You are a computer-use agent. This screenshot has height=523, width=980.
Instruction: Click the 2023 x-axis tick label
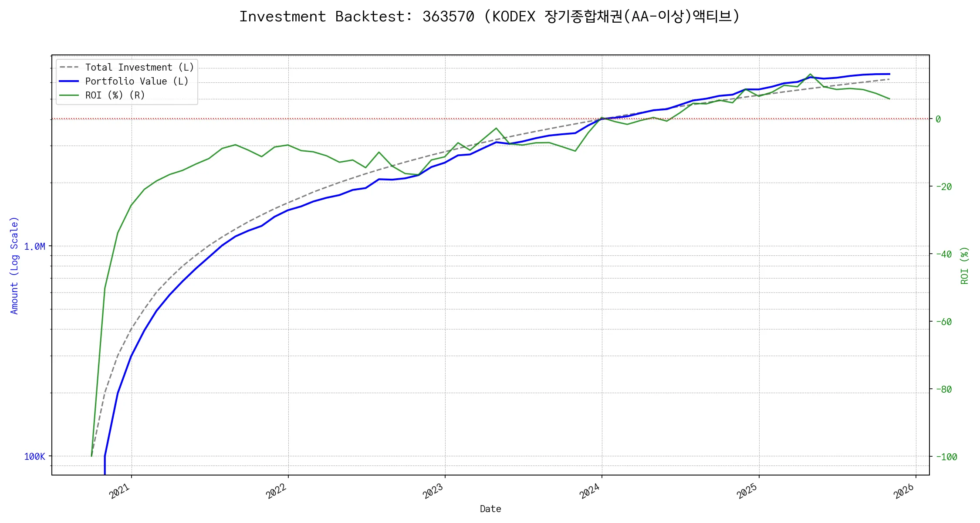(x=433, y=491)
